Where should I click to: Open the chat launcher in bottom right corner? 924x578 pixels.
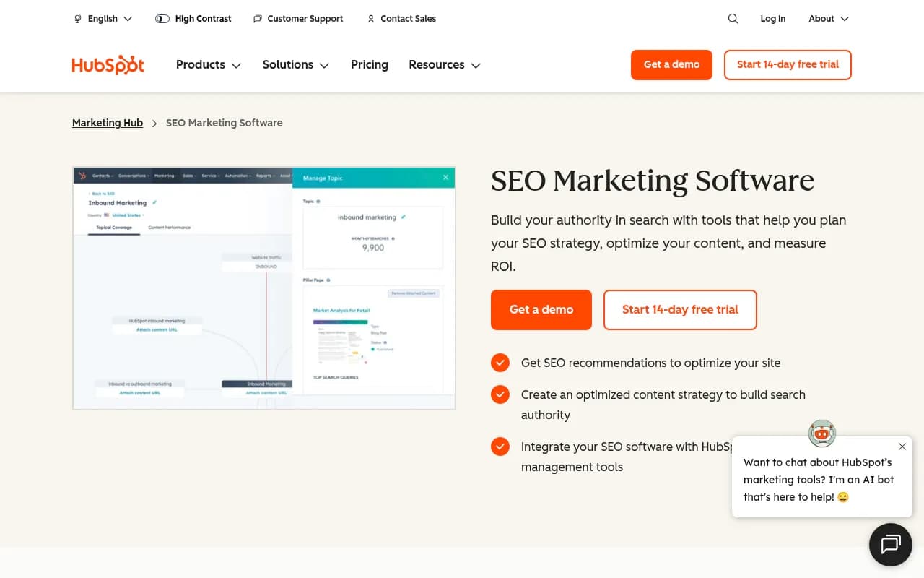(x=890, y=544)
